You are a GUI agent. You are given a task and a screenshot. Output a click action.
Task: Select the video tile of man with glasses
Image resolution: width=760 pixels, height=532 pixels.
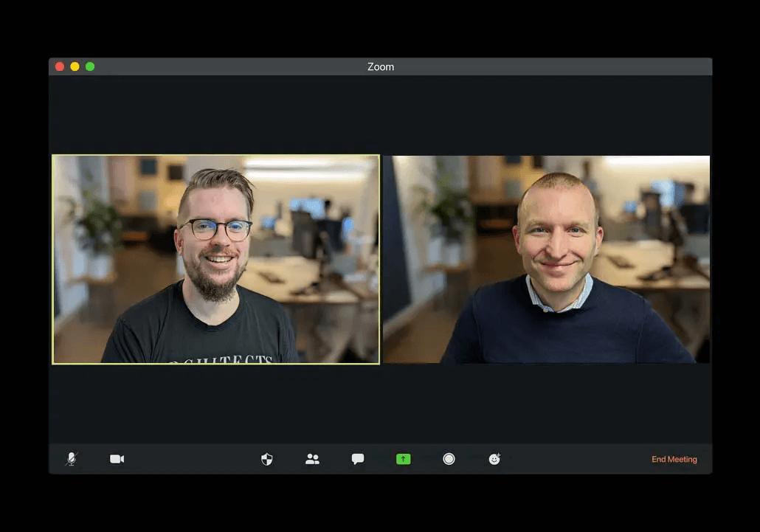[x=215, y=259]
